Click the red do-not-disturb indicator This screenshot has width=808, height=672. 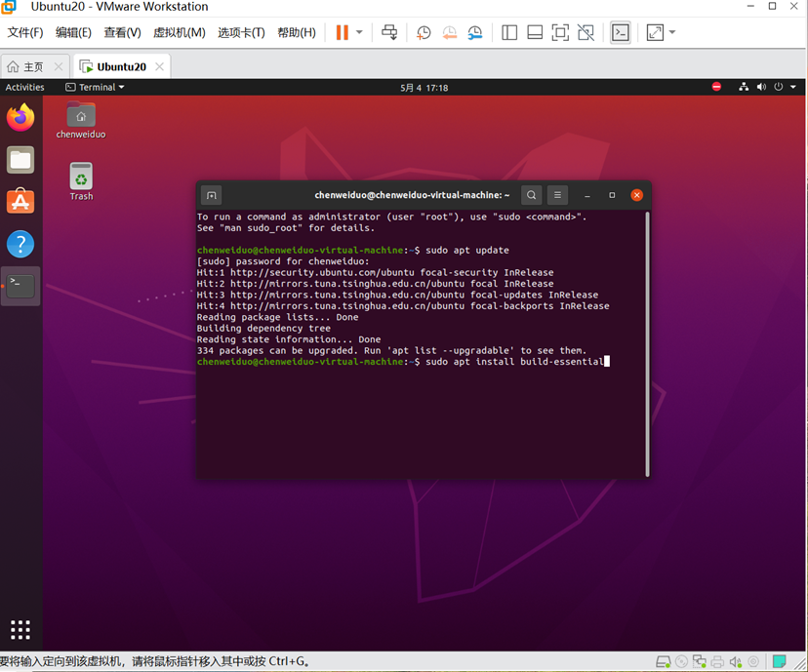click(x=716, y=87)
